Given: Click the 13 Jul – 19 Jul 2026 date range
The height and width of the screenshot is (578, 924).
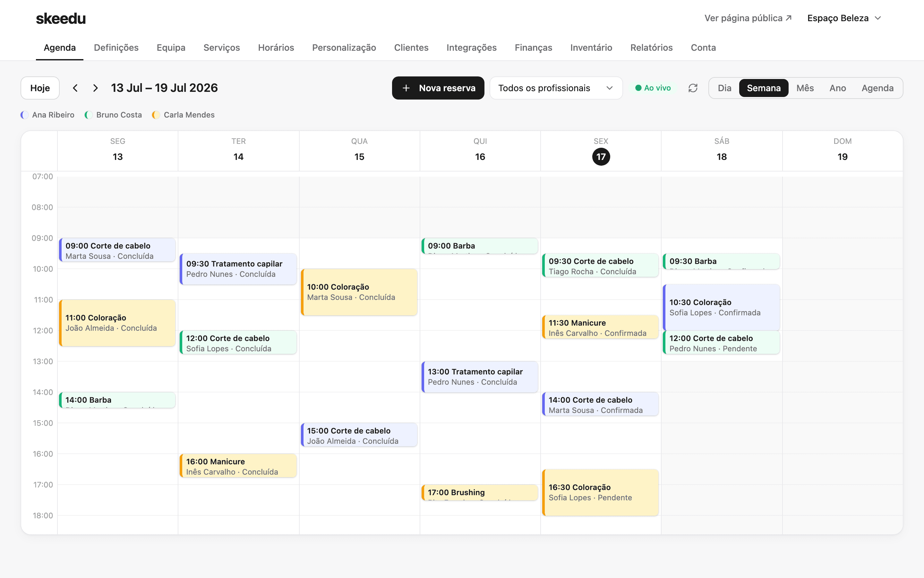Looking at the screenshot, I should click(x=164, y=88).
